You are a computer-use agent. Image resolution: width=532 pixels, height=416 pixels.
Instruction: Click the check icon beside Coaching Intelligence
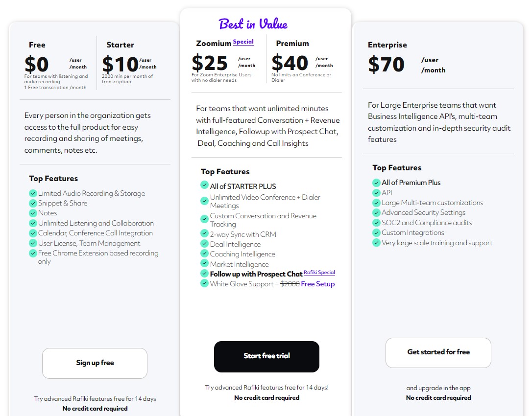pos(204,253)
